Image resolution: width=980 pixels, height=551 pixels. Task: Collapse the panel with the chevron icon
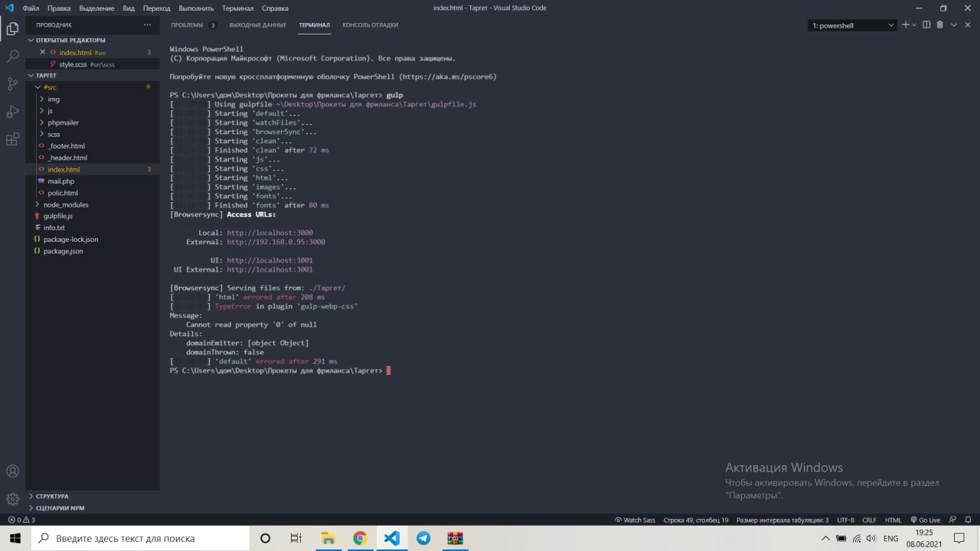coord(954,24)
